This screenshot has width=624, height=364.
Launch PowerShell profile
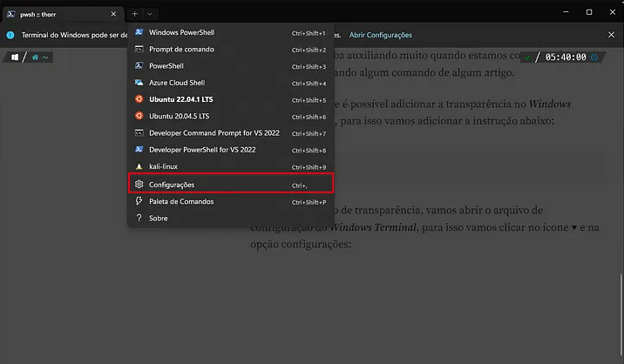[x=231, y=66]
